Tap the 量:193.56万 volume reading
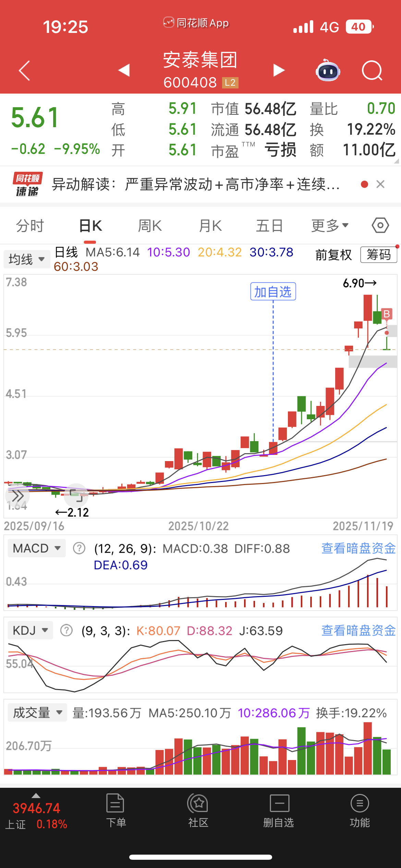This screenshot has height=868, width=401. pyautogui.click(x=107, y=713)
